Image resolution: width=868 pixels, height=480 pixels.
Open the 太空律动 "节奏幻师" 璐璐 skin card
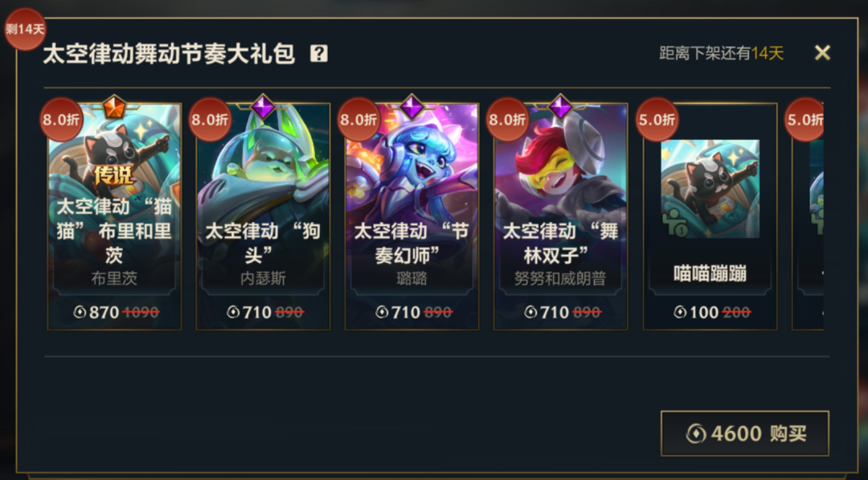411,216
